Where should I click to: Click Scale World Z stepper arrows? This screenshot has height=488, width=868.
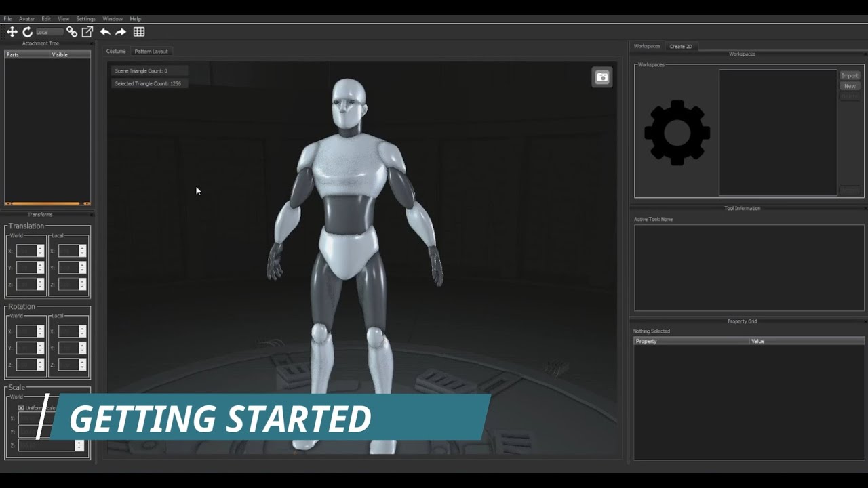tap(79, 445)
